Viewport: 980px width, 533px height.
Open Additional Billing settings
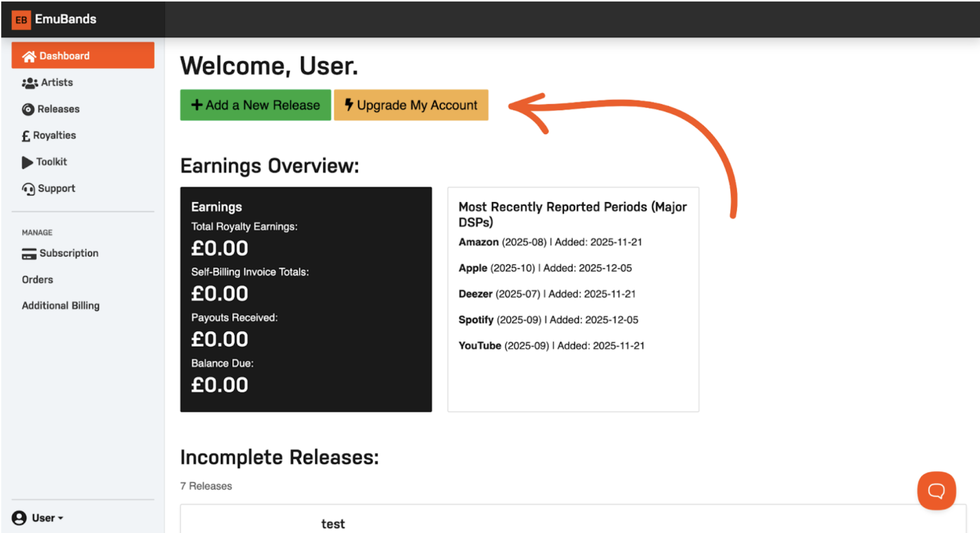click(60, 305)
